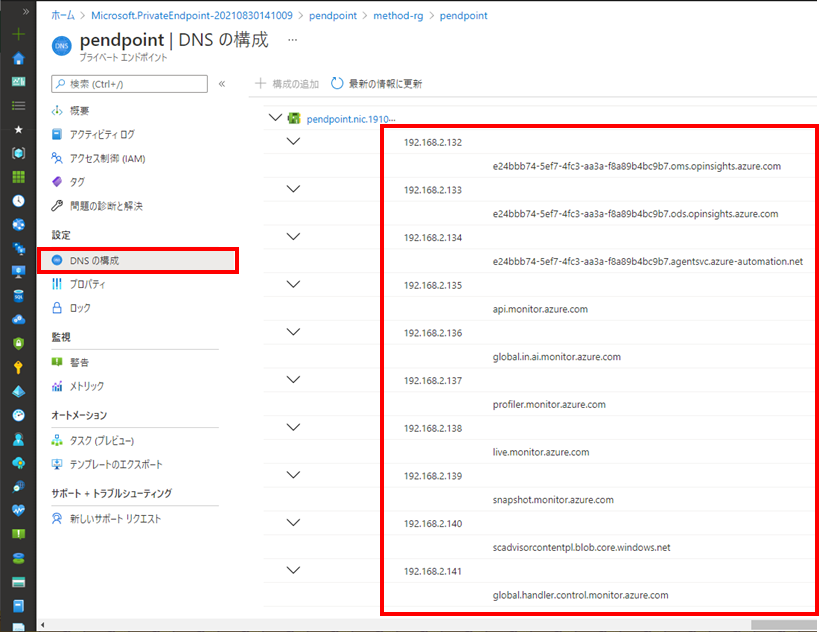Collapse the 192.168.2.135 row chevron
Viewport: 819px width, 632px height.
tap(294, 284)
